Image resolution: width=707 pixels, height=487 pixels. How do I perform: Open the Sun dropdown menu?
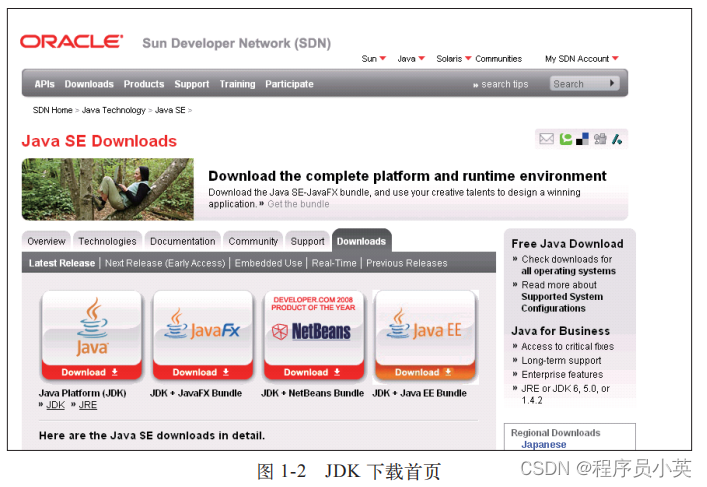pyautogui.click(x=373, y=59)
